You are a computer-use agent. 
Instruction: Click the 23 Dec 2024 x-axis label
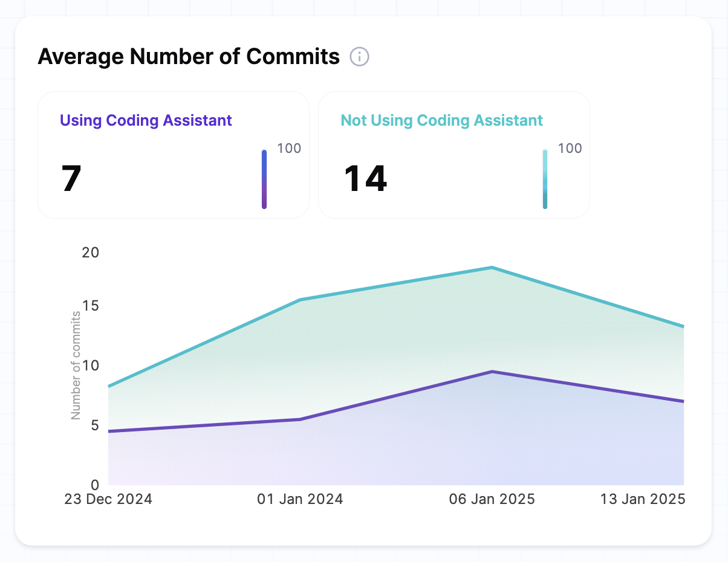coord(108,500)
